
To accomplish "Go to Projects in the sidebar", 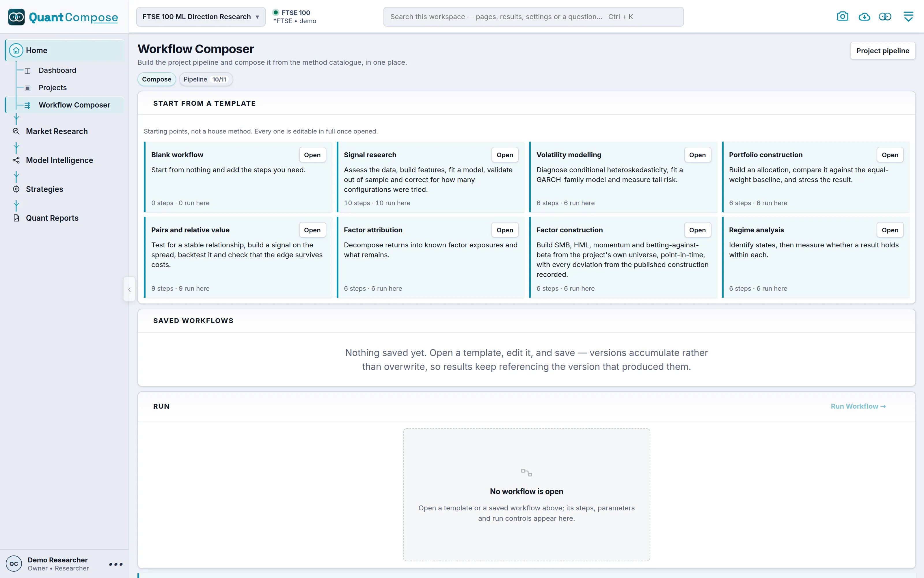I will coord(53,88).
